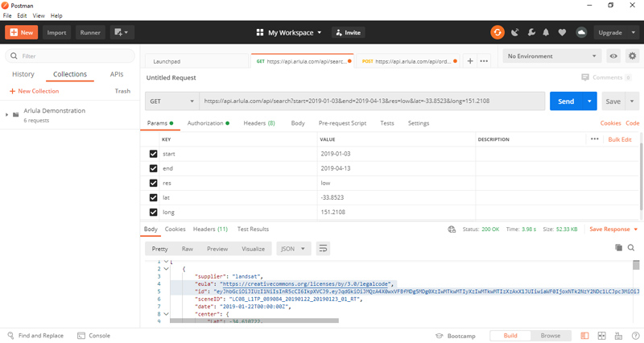Click the New Collection link
This screenshot has width=644, height=343.
(34, 91)
